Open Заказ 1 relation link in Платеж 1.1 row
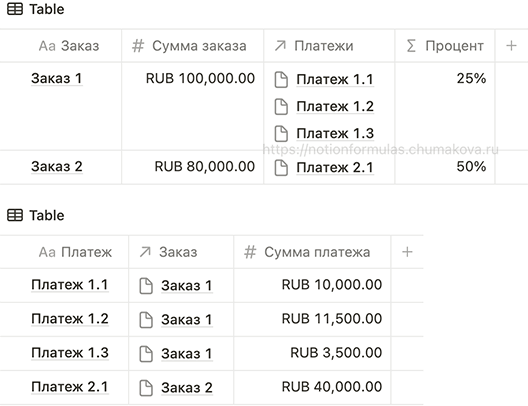 pyautogui.click(x=187, y=286)
